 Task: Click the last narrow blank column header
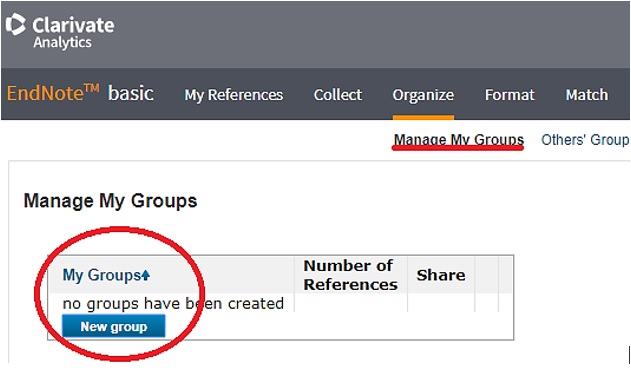pyautogui.click(x=505, y=275)
